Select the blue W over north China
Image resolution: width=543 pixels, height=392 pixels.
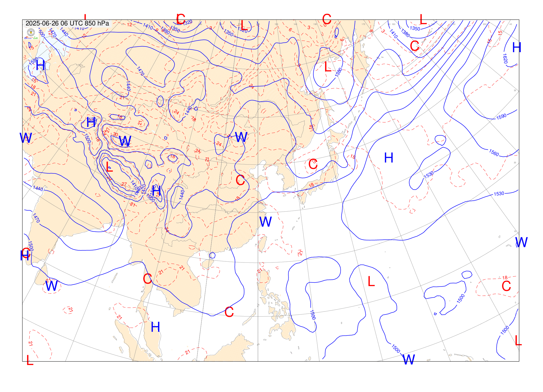click(x=241, y=137)
